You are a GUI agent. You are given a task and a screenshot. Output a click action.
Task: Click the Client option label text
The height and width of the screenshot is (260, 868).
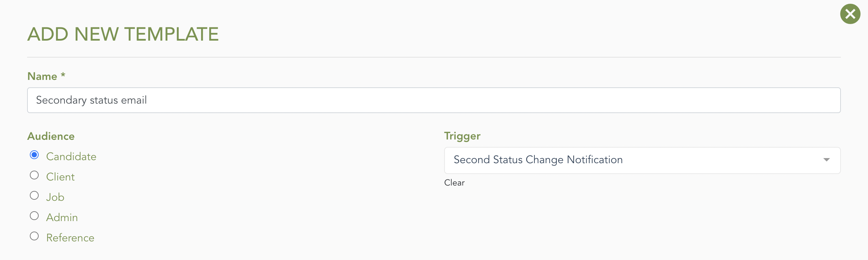[60, 177]
